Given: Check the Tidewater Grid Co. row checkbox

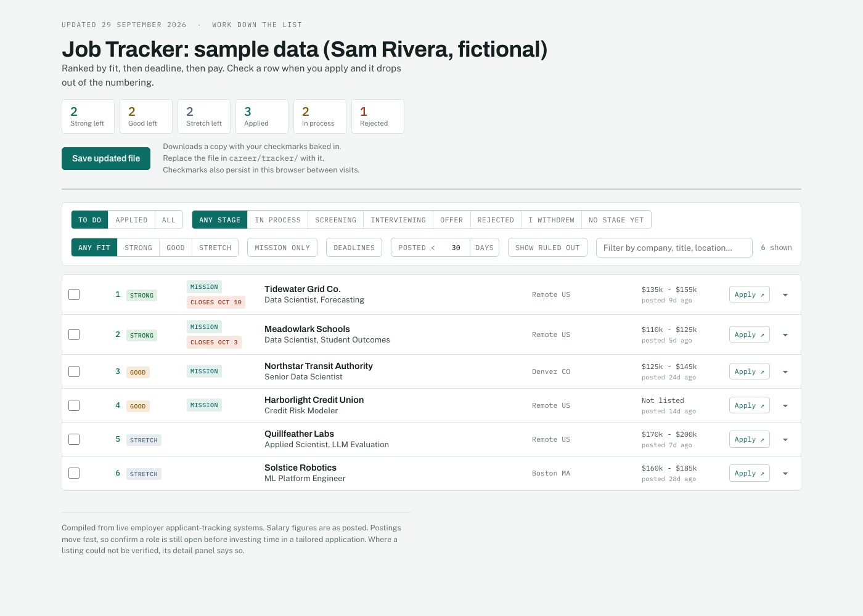Looking at the screenshot, I should [x=74, y=294].
